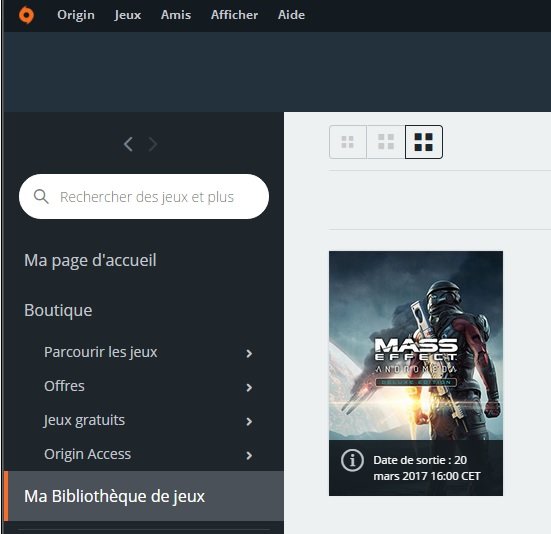Screen dimensions: 551x534
Task: Open the Afficher menu
Action: tap(234, 15)
